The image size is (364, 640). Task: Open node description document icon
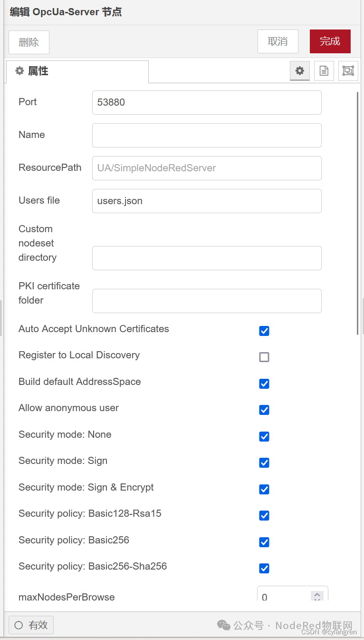coord(324,71)
